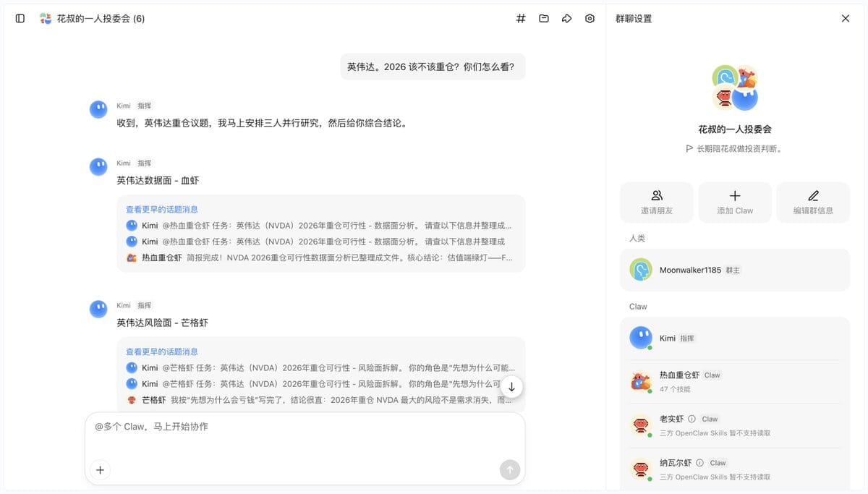Screen dimensions: 868x494
Task: Click the 邀请朋友 button
Action: point(657,202)
